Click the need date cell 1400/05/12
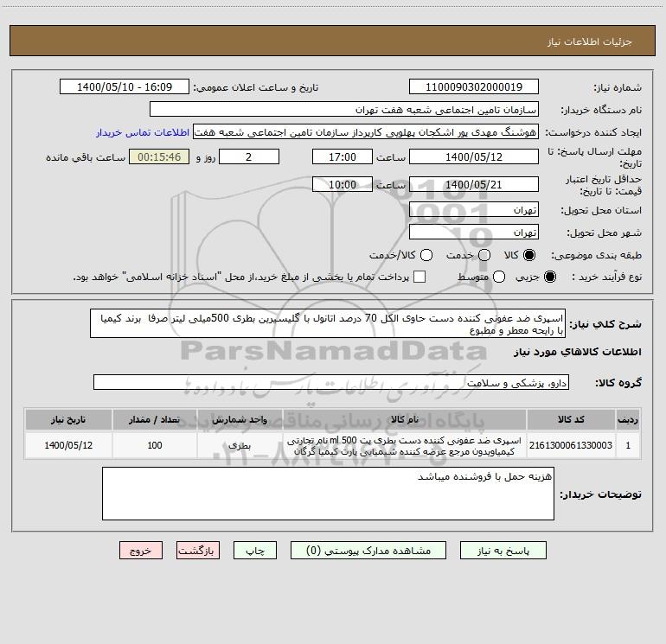 tap(68, 445)
